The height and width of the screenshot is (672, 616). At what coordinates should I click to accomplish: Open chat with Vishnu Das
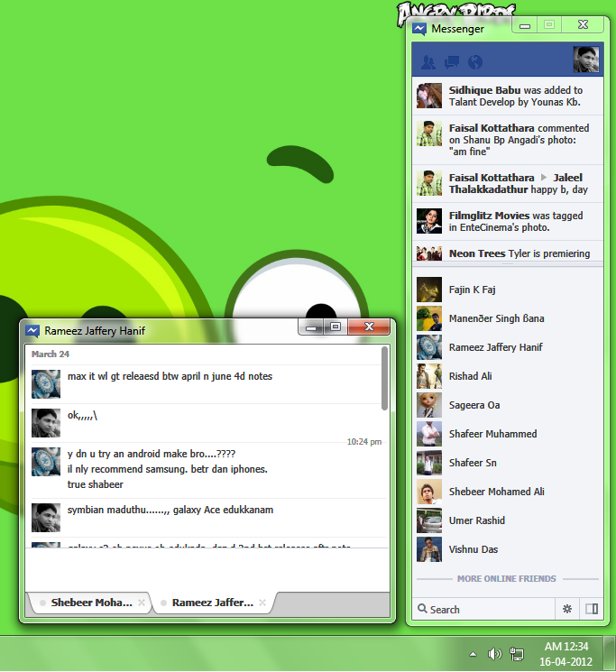click(x=508, y=549)
